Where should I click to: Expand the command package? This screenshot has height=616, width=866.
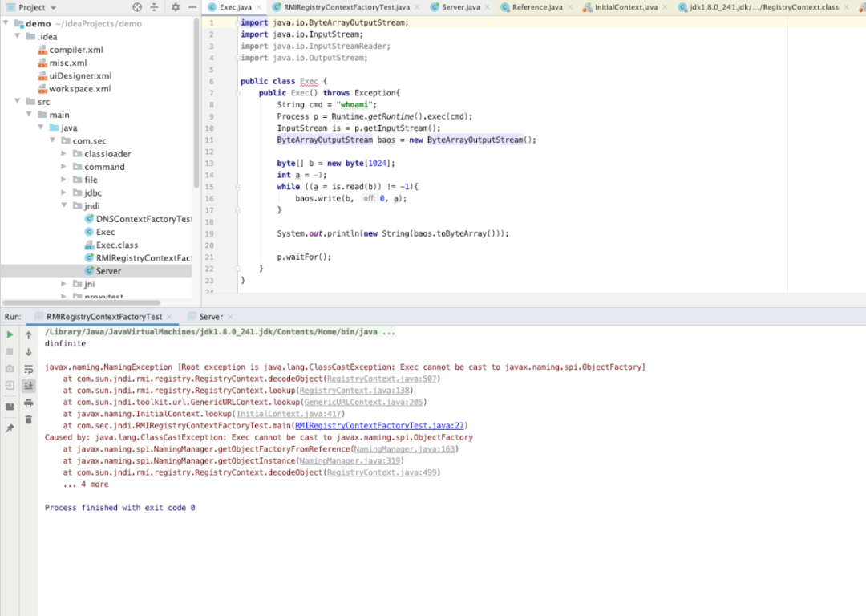coord(64,166)
